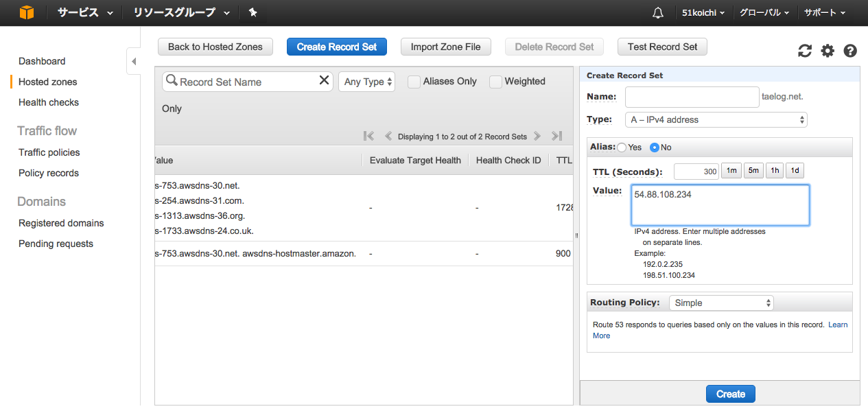This screenshot has height=411, width=868.
Task: Collapse the left sidebar arrow
Action: [134, 61]
